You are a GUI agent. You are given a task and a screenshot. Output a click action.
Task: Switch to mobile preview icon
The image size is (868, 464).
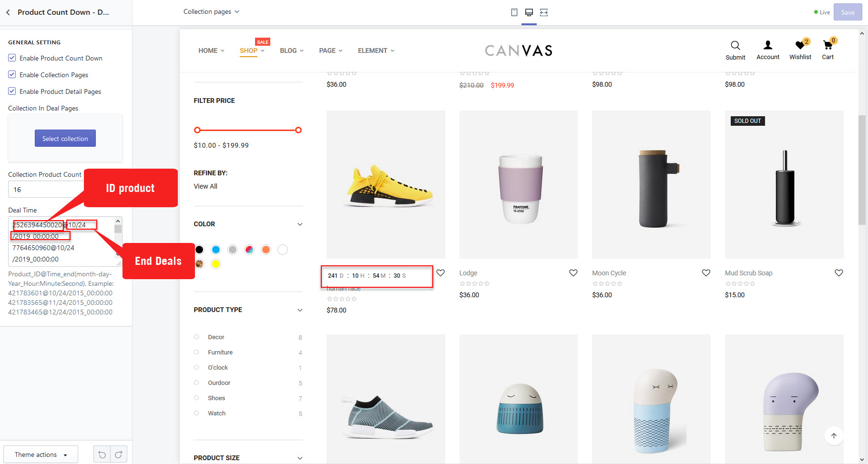514,12
